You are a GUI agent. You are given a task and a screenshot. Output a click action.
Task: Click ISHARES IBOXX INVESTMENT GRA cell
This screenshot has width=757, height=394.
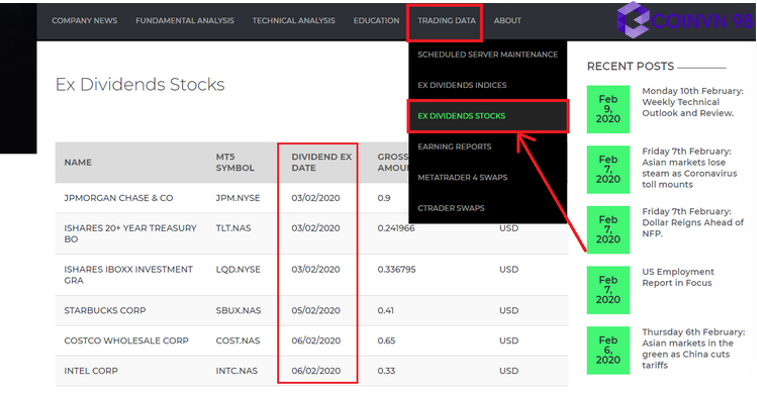[128, 275]
